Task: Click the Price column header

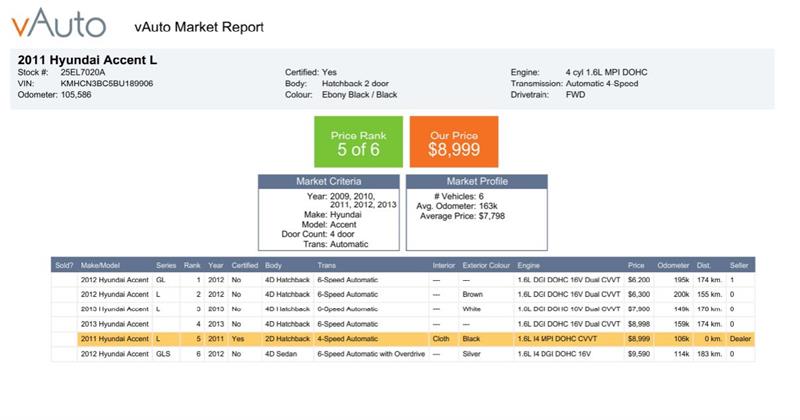Action: coord(636,265)
